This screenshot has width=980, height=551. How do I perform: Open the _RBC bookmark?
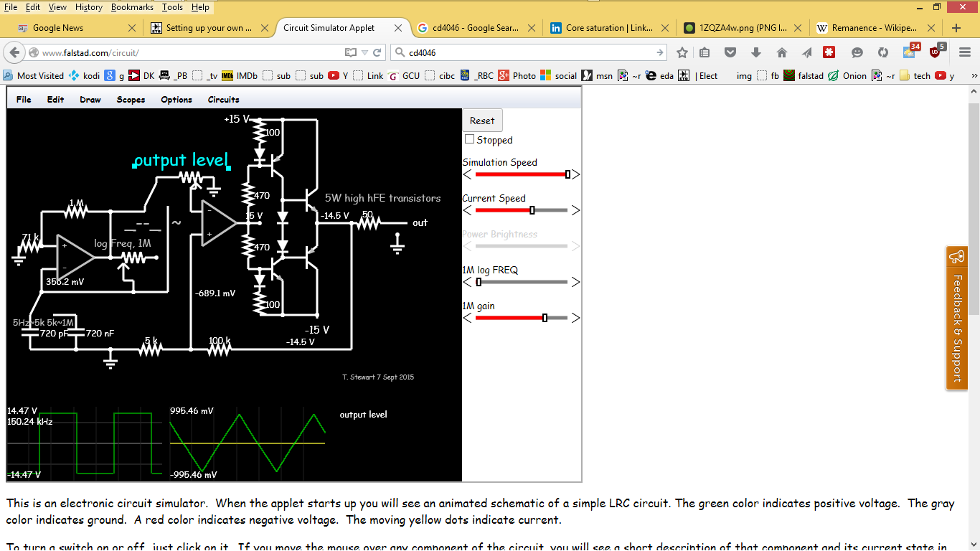pos(477,75)
